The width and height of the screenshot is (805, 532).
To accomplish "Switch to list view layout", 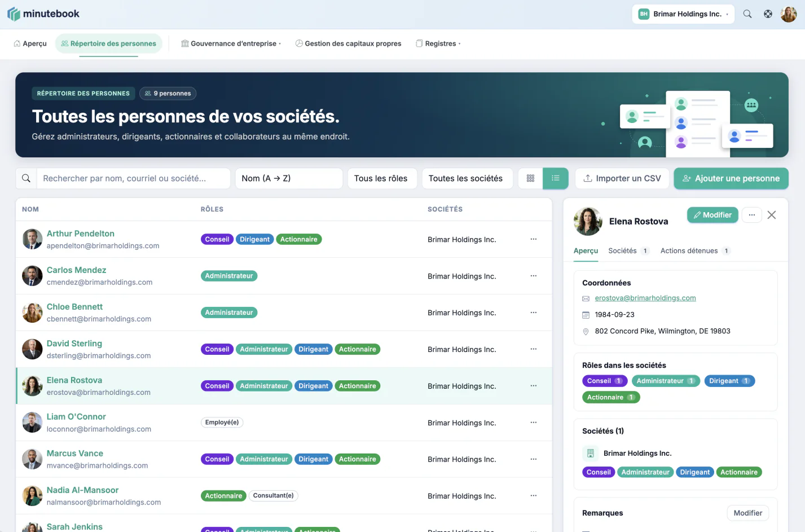I will (556, 178).
